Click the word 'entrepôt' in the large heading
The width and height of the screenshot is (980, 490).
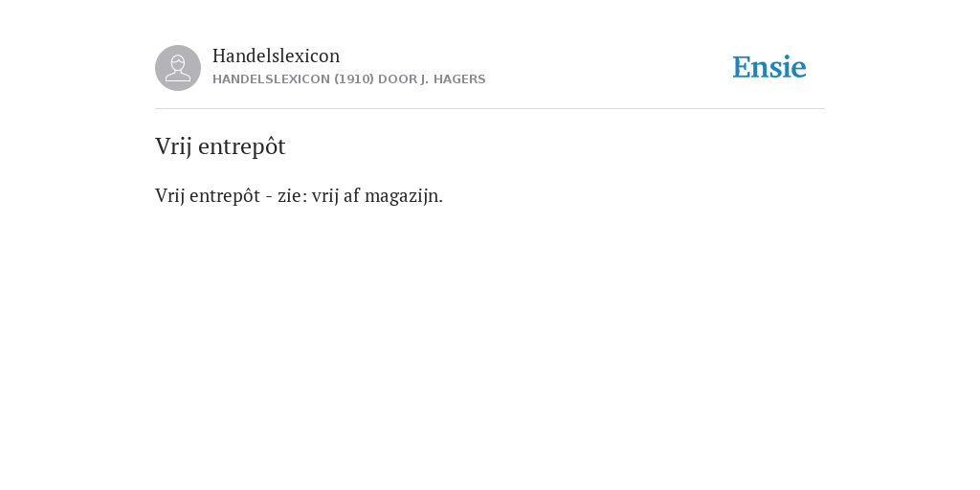(242, 146)
